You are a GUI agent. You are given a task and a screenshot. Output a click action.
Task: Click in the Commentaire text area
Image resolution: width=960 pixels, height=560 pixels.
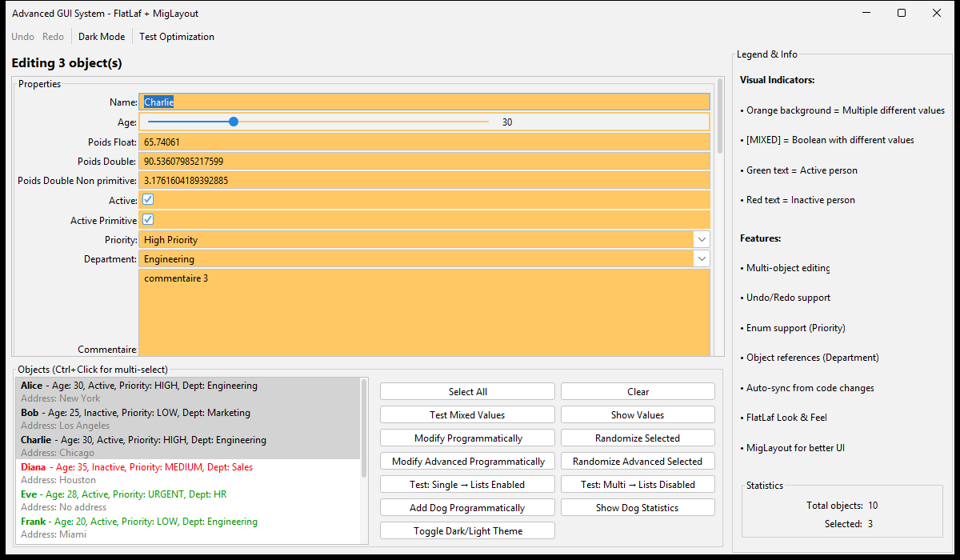pos(424,313)
